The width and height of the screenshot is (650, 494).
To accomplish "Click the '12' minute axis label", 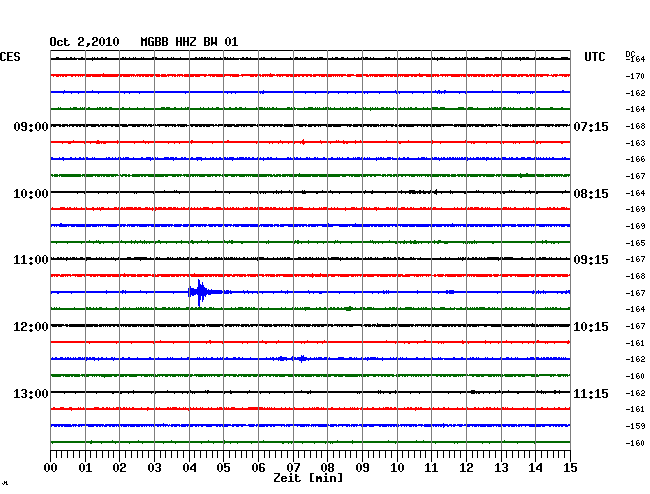I will [x=466, y=467].
